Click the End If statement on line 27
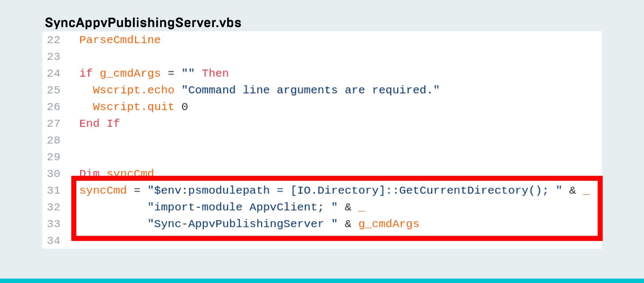Image resolution: width=644 pixels, height=283 pixels. [99, 123]
